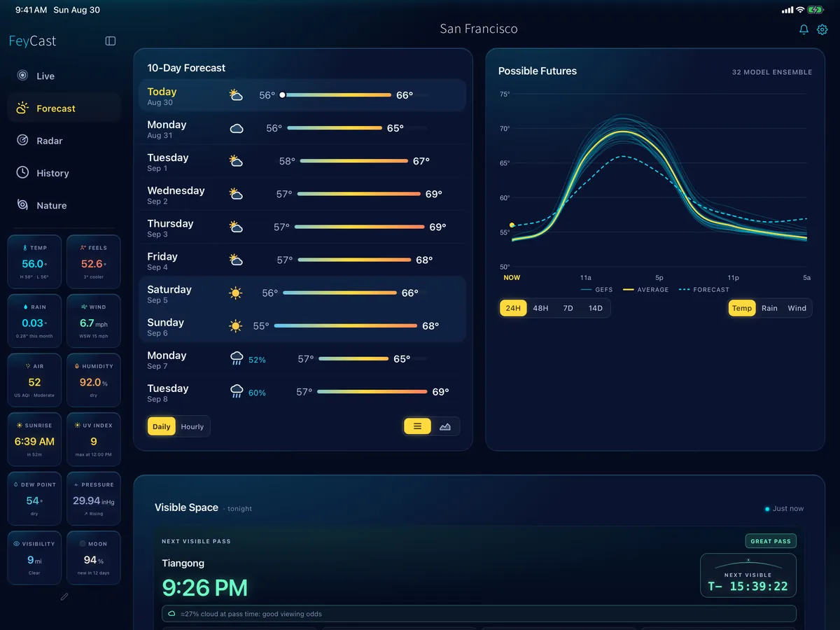Go to Forecast section

[64, 108]
